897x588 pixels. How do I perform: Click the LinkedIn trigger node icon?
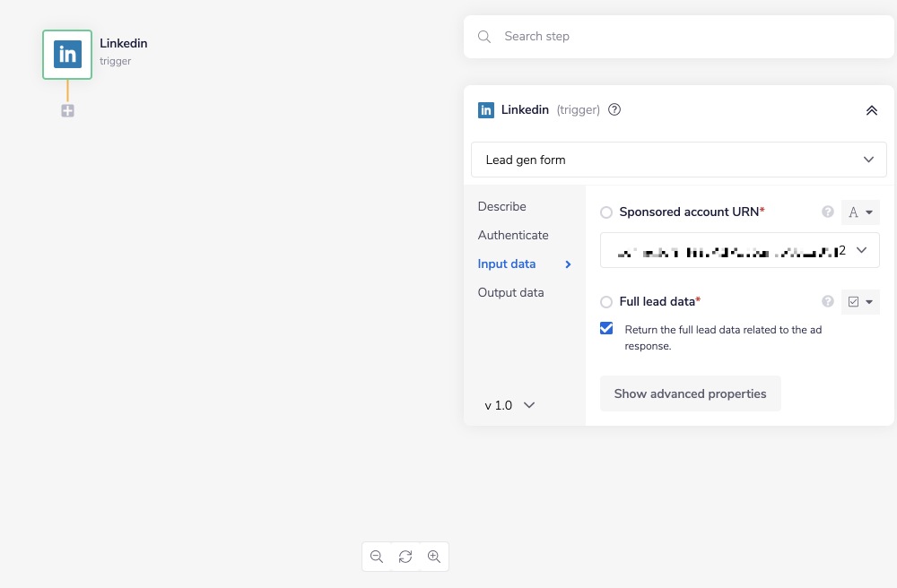pos(67,55)
